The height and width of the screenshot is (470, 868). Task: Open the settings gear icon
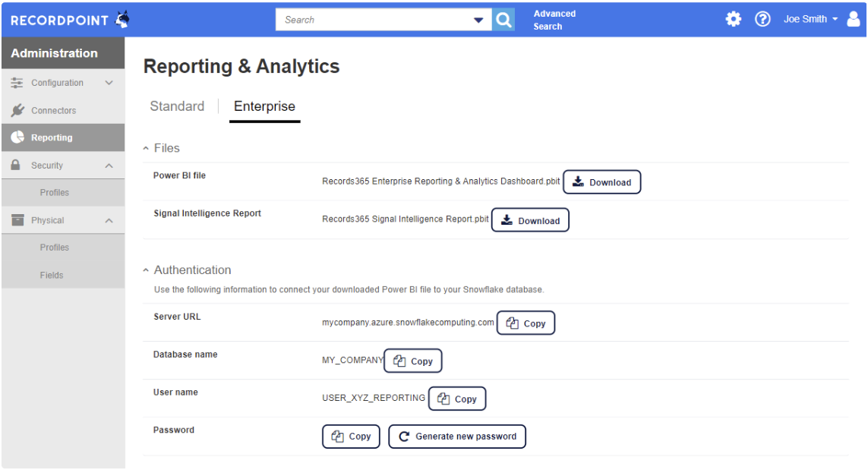coord(734,20)
